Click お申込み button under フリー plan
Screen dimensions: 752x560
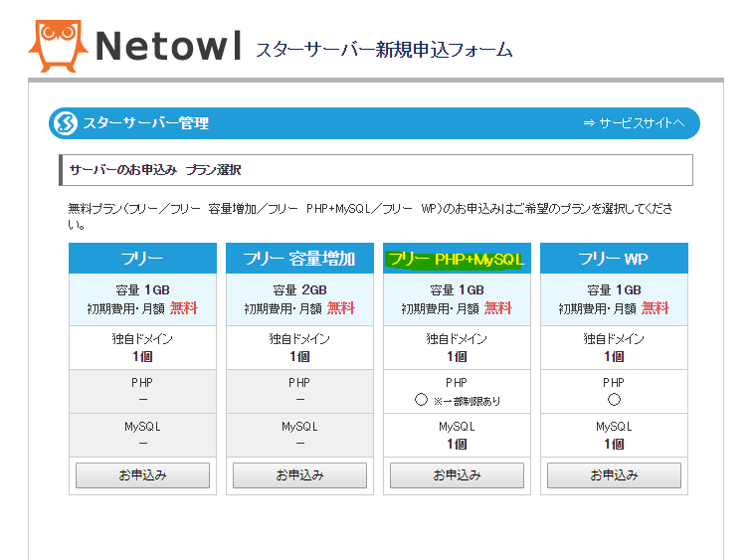pos(142,475)
